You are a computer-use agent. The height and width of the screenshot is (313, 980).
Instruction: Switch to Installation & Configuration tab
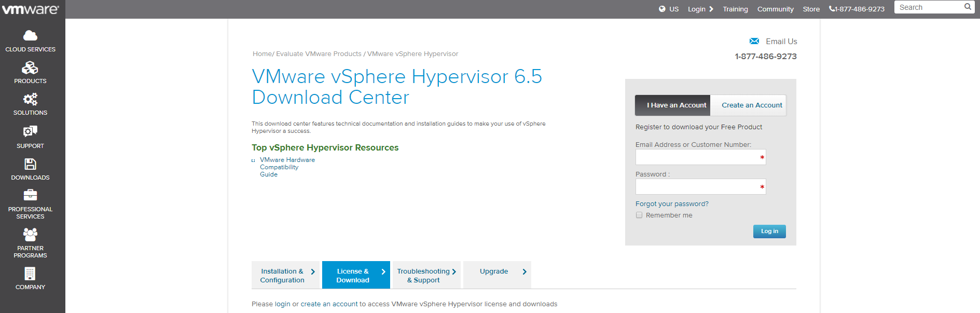pyautogui.click(x=286, y=275)
